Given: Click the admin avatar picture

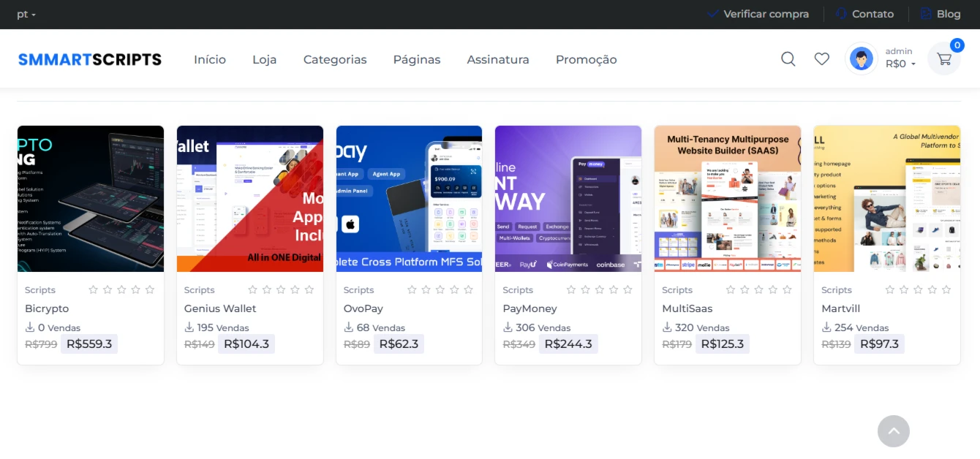Looking at the screenshot, I should (x=862, y=58).
